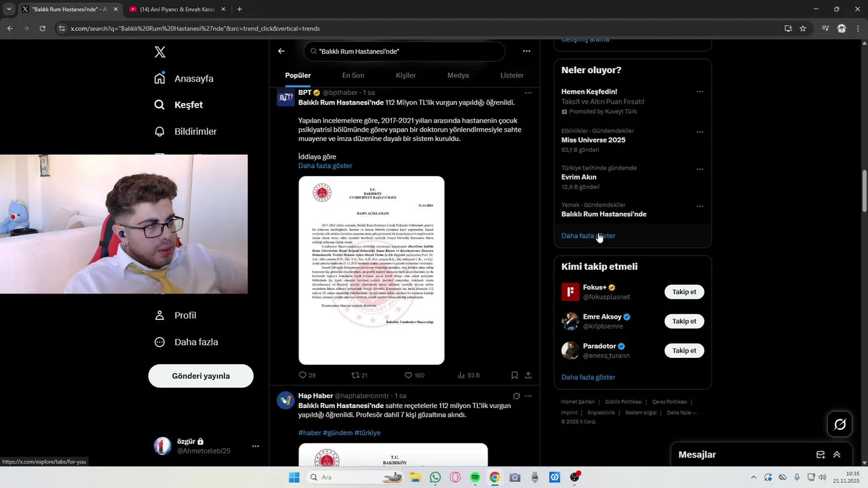Like the BPT post

click(408, 375)
